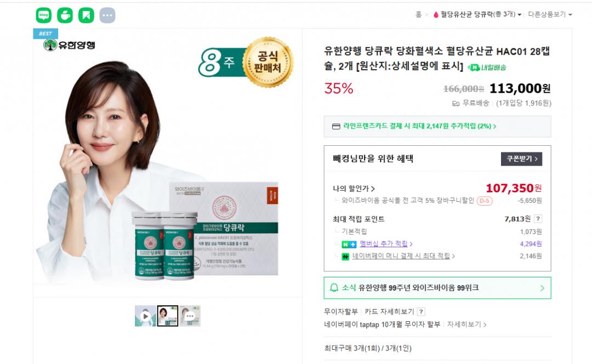Share via the Naver Cafe icon
This screenshot has width=592, height=364.
[65, 15]
